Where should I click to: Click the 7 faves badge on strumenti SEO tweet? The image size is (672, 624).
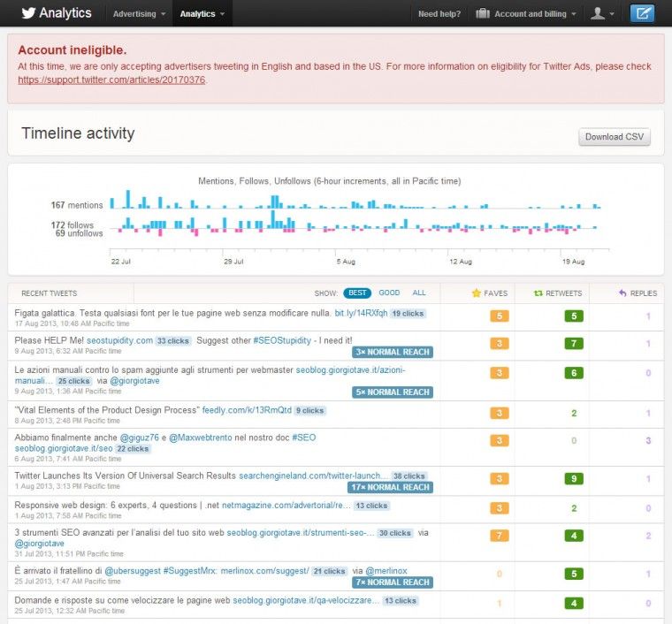500,536
